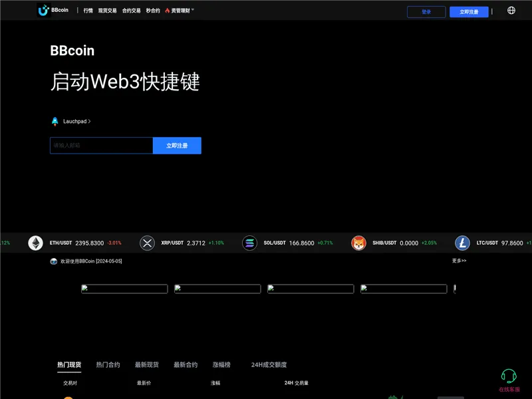Select the Shiba Inu coin icon

[358, 243]
